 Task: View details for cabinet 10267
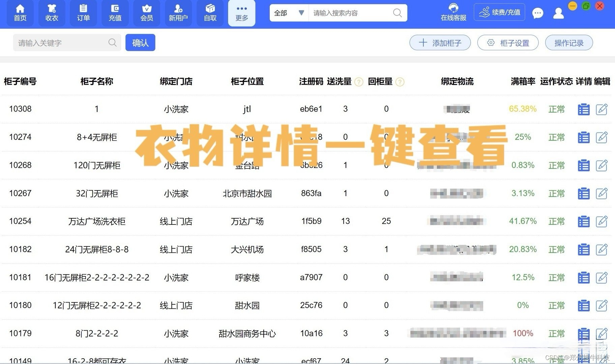click(x=584, y=194)
